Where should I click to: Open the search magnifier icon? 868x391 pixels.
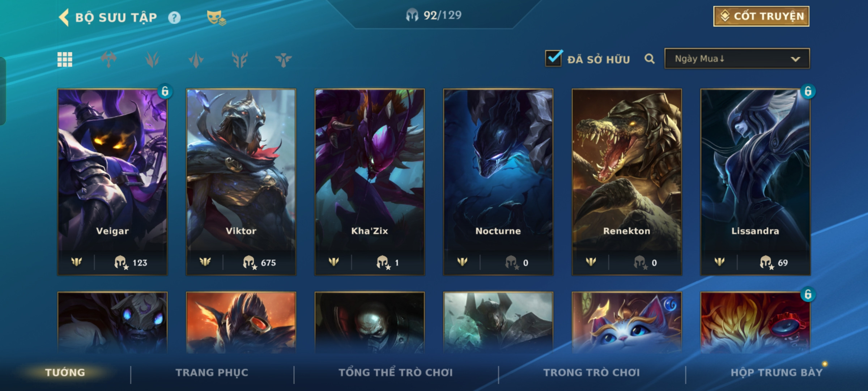coord(650,59)
